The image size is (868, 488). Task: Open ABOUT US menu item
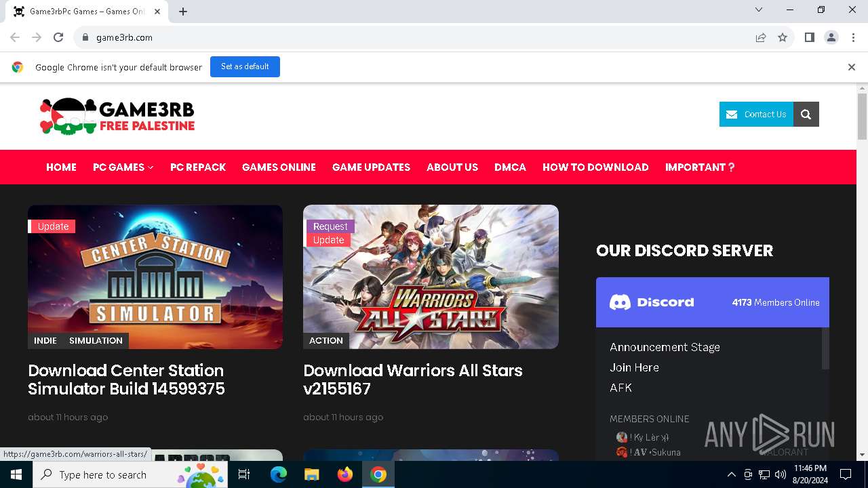tap(452, 167)
